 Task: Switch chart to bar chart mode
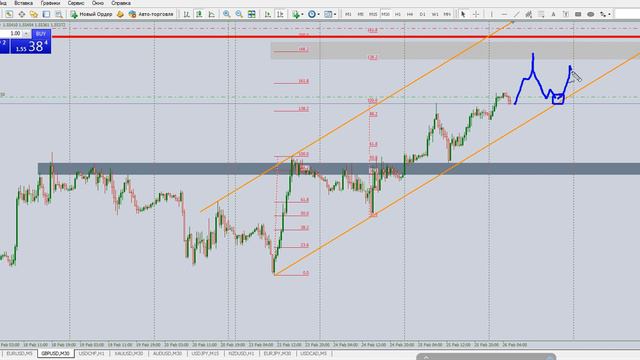[x=187, y=14]
